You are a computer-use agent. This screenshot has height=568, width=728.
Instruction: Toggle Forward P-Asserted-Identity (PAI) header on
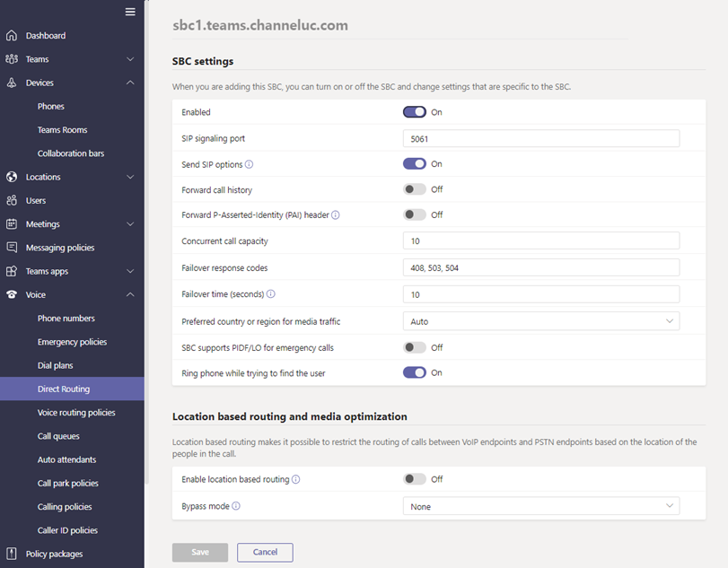tap(414, 214)
